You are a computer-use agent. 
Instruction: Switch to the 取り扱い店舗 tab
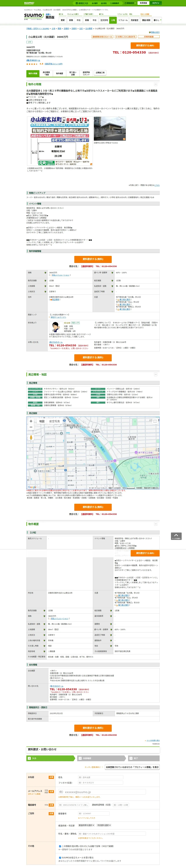pyautogui.click(x=73, y=73)
